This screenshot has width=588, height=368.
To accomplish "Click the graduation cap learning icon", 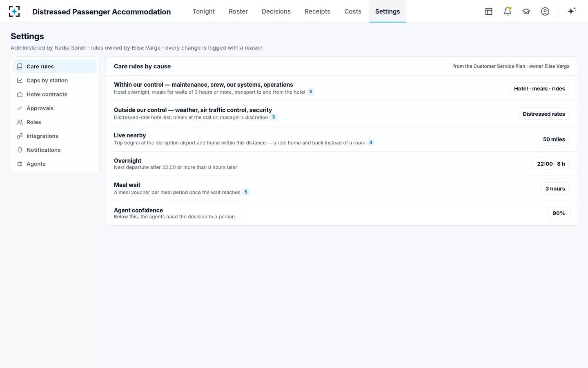I will click(x=526, y=11).
